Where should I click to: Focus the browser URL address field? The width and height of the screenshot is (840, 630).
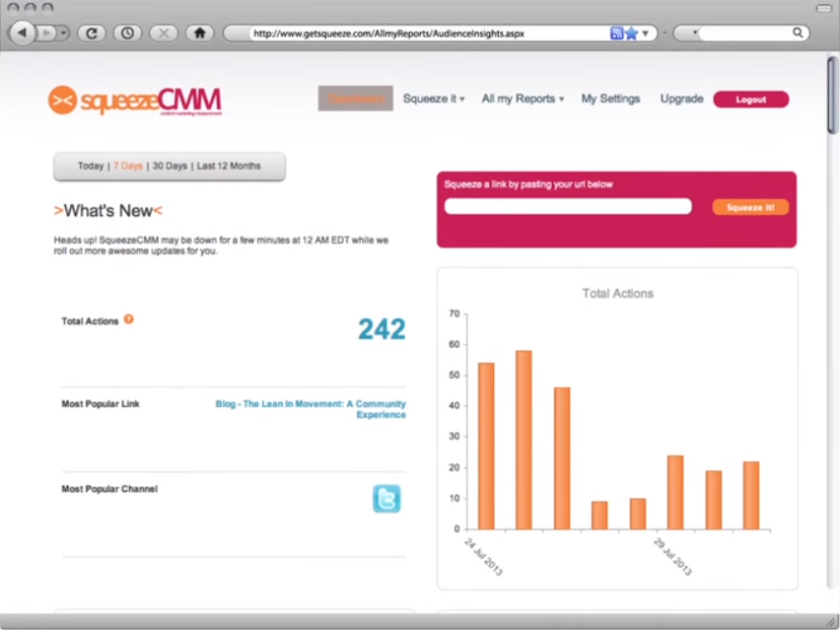429,34
